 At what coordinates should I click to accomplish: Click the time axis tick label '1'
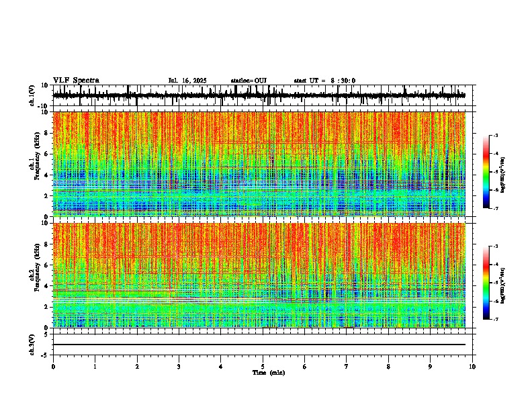coord(95,367)
